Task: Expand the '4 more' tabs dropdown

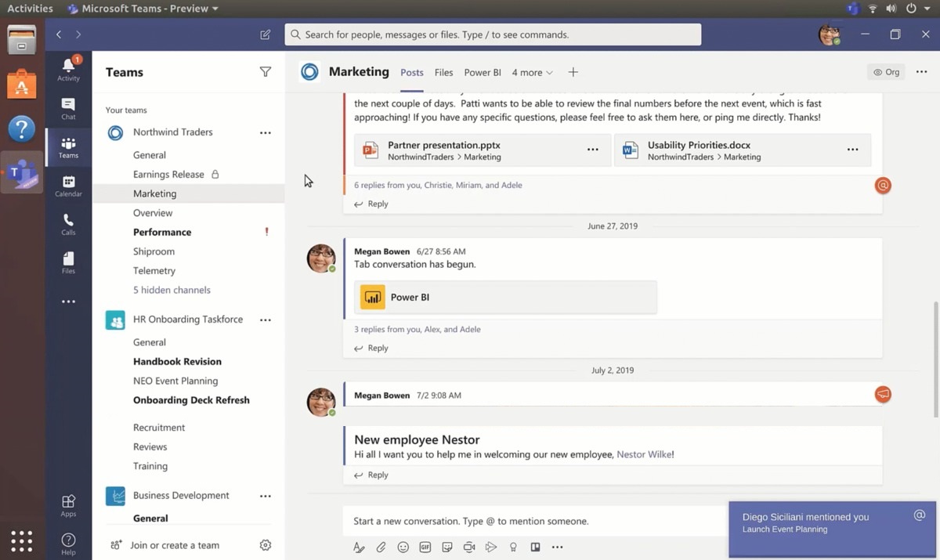Action: pos(533,73)
